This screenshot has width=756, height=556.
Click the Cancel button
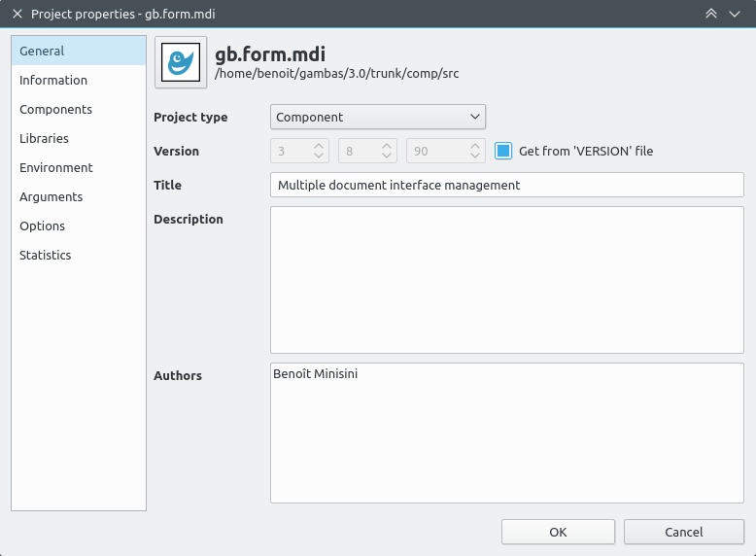[684, 532]
